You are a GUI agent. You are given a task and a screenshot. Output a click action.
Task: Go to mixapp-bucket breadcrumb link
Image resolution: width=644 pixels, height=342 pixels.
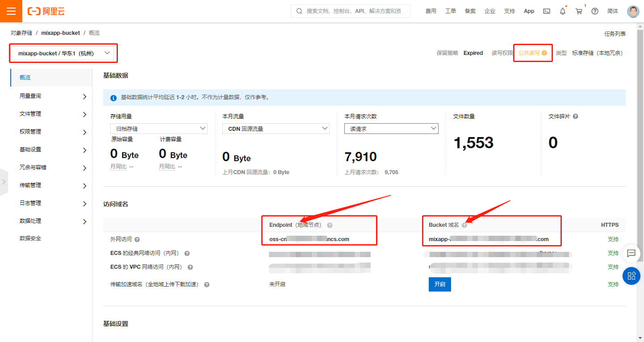(x=61, y=33)
